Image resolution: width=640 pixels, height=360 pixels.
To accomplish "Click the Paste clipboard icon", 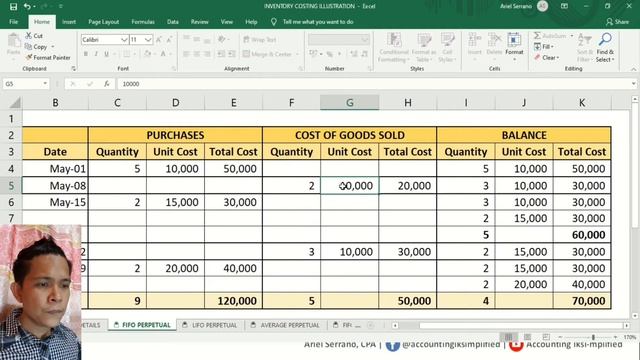I will pyautogui.click(x=13, y=41).
